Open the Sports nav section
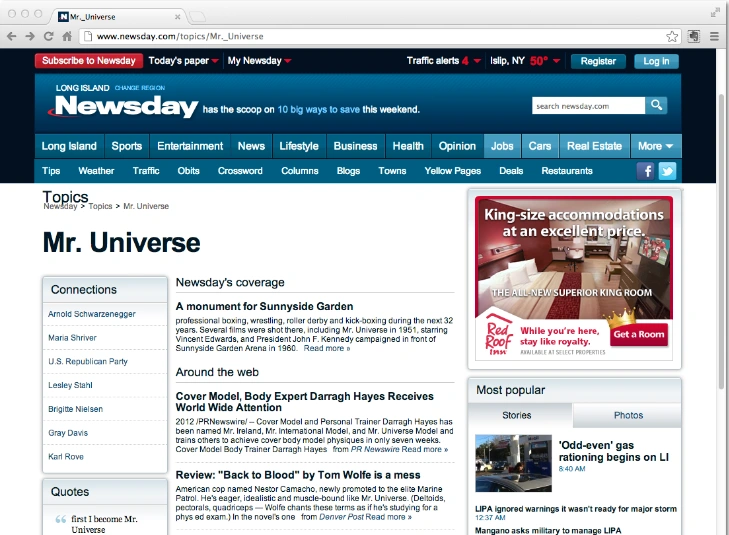 (126, 146)
